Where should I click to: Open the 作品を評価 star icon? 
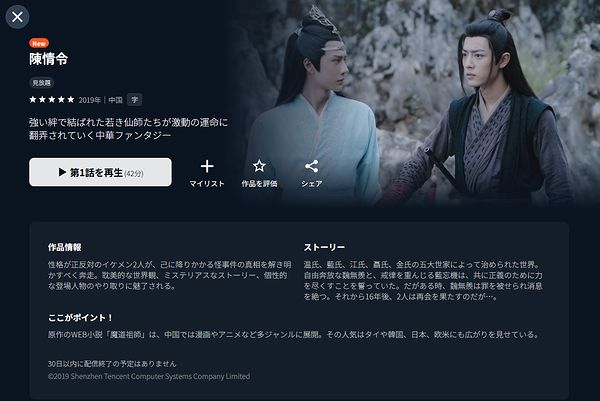pos(259,173)
